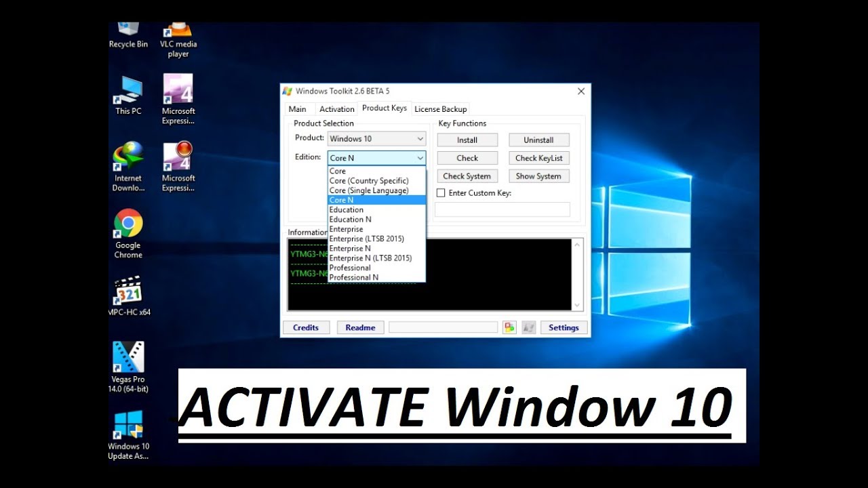Open the License Backup tab

point(441,109)
